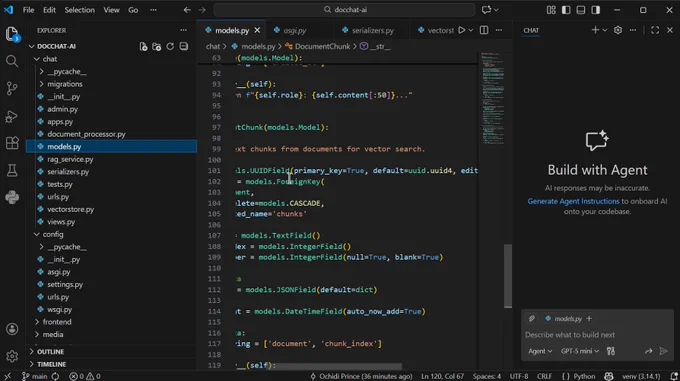The width and height of the screenshot is (680, 381).
Task: Open Run and Debug view
Action: pos(12,116)
